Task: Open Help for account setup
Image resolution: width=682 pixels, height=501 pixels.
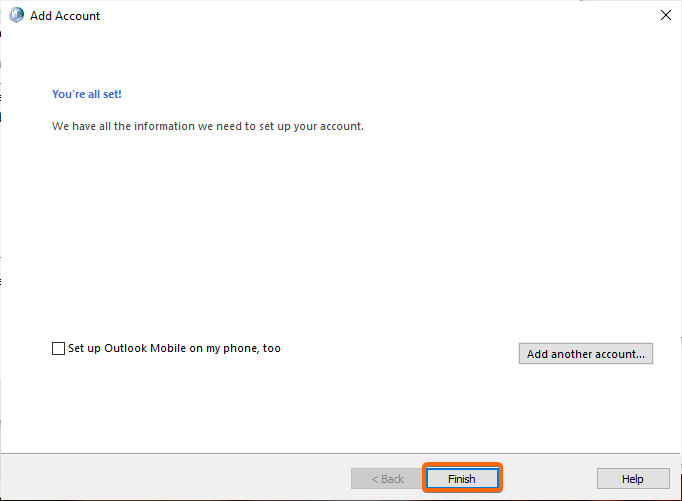Action: [633, 478]
